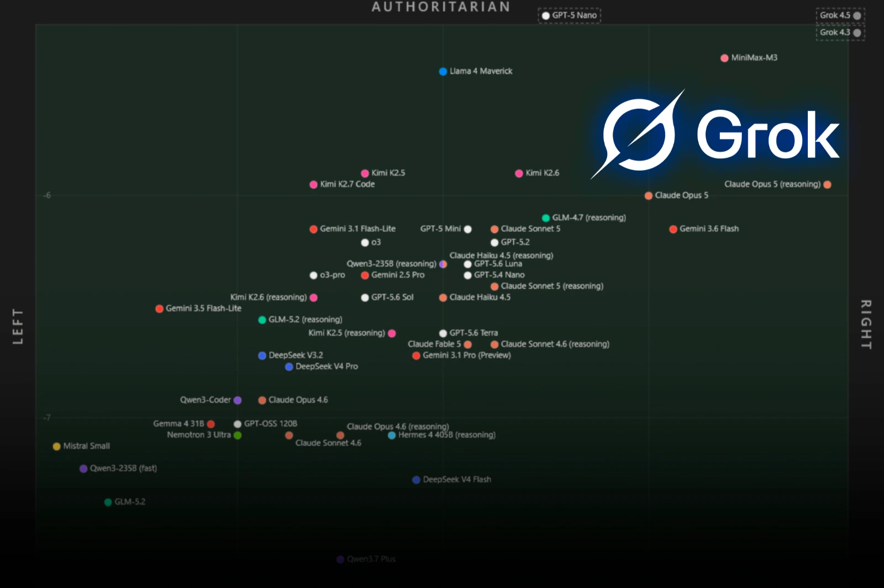Click the 'Claude Opus 4.6 (reasoning)' label
This screenshot has width=884, height=588.
398,427
